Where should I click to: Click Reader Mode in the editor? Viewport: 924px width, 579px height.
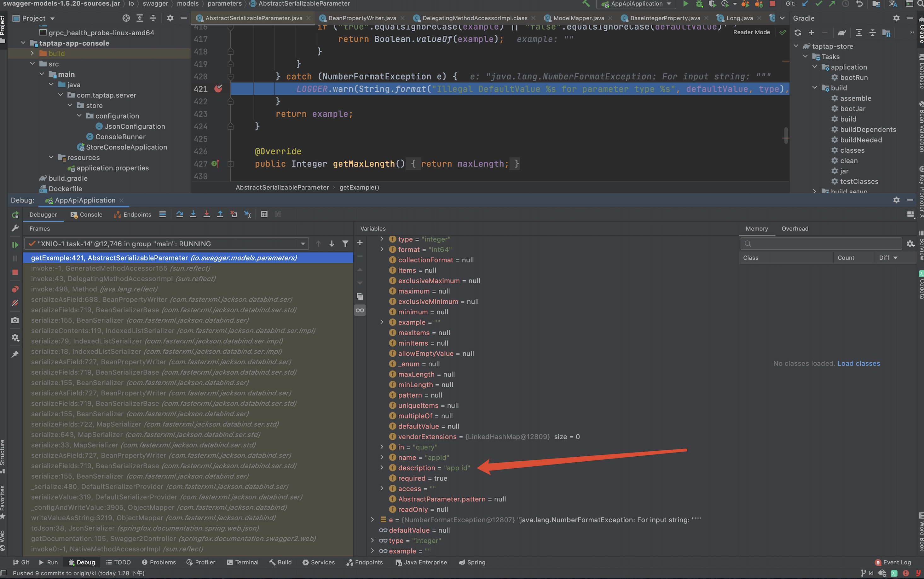pyautogui.click(x=751, y=32)
